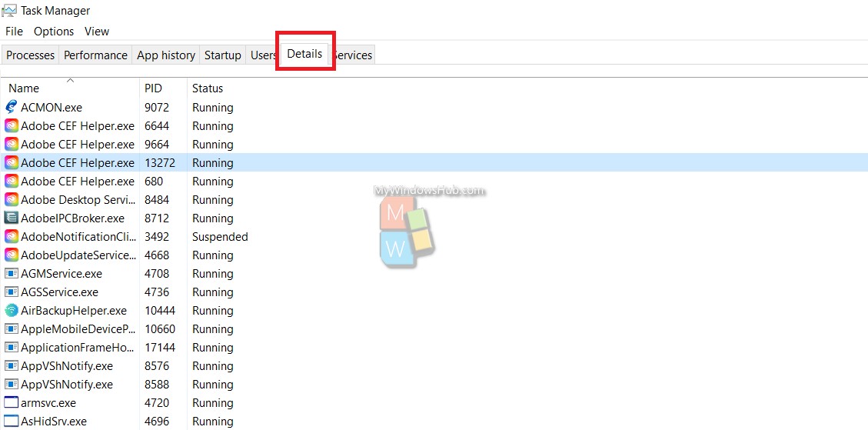Switch to the Services tab
The image size is (868, 430).
tap(354, 55)
